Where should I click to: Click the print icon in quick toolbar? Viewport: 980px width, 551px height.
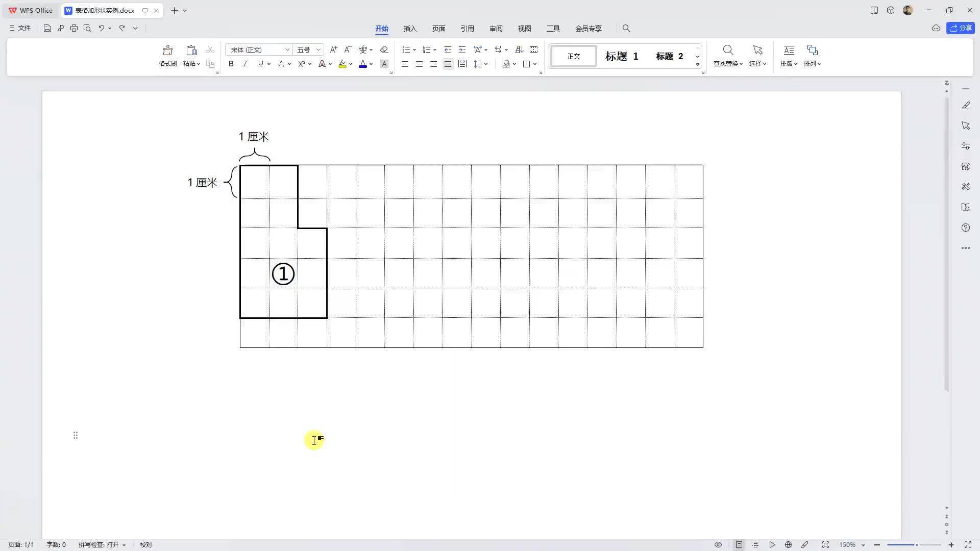(x=74, y=28)
